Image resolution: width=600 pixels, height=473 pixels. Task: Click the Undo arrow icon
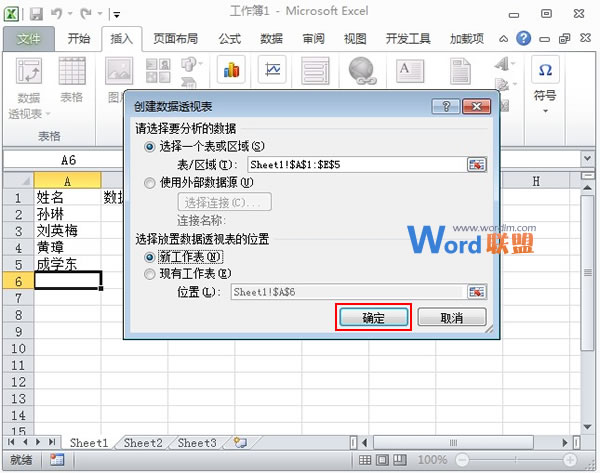tap(57, 14)
